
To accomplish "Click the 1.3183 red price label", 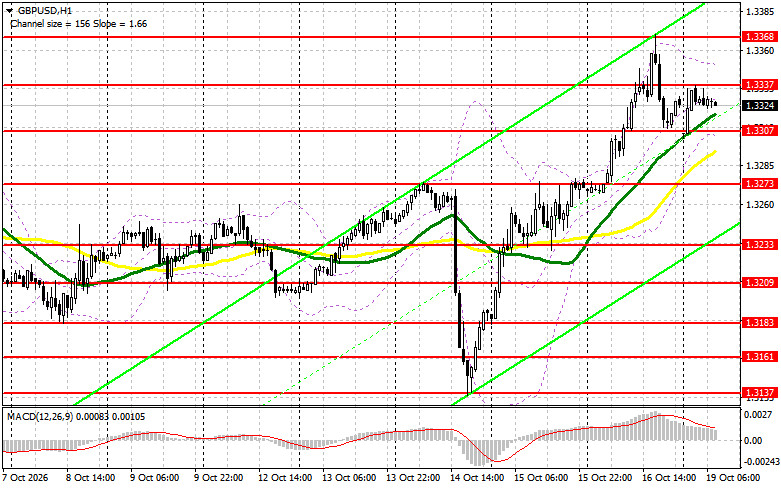I will coord(760,323).
